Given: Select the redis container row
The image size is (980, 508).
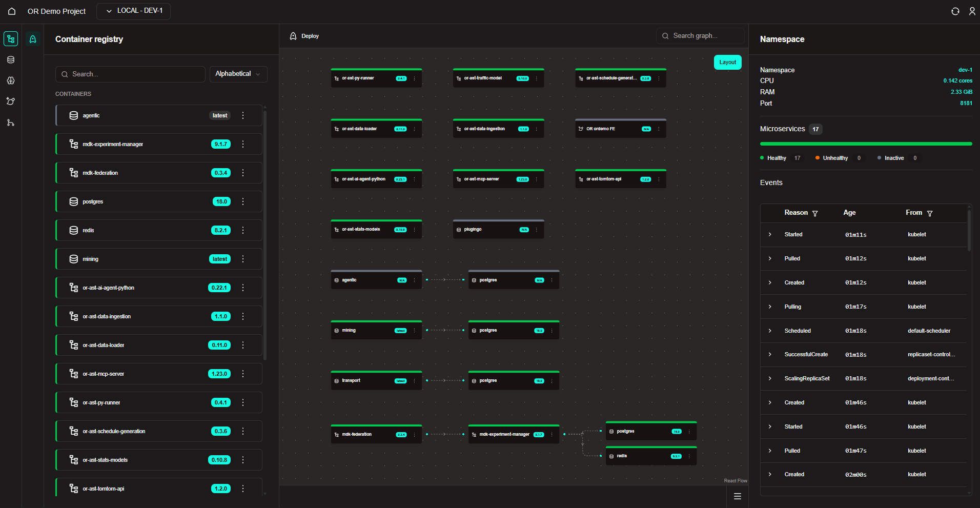Looking at the screenshot, I should [159, 230].
